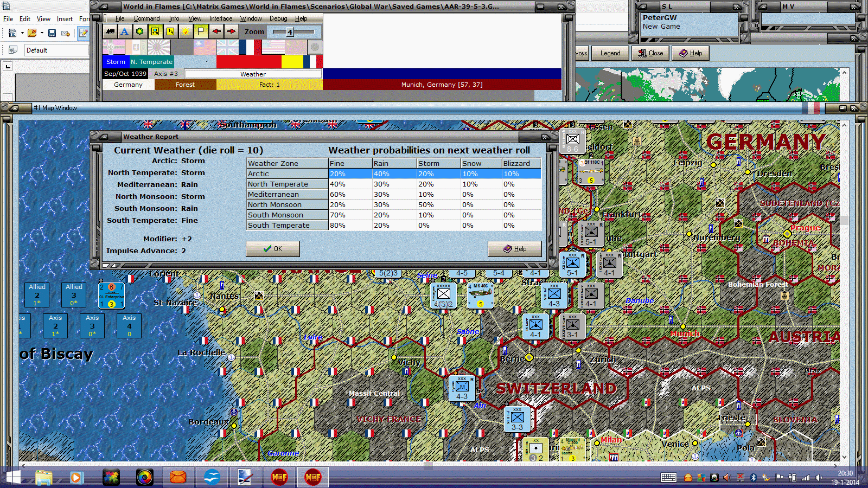Click the South Temperate zone cell
This screenshot has height=488, width=868.
[288, 226]
